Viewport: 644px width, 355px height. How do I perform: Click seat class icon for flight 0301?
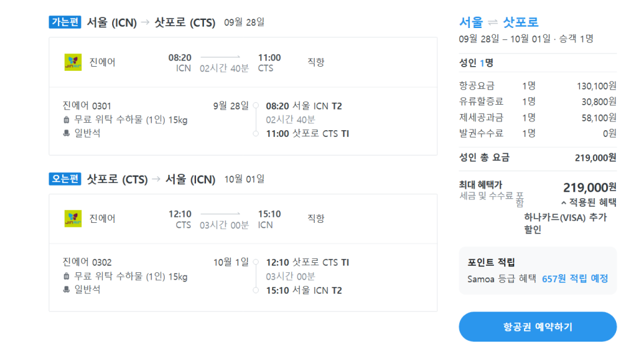click(x=67, y=133)
